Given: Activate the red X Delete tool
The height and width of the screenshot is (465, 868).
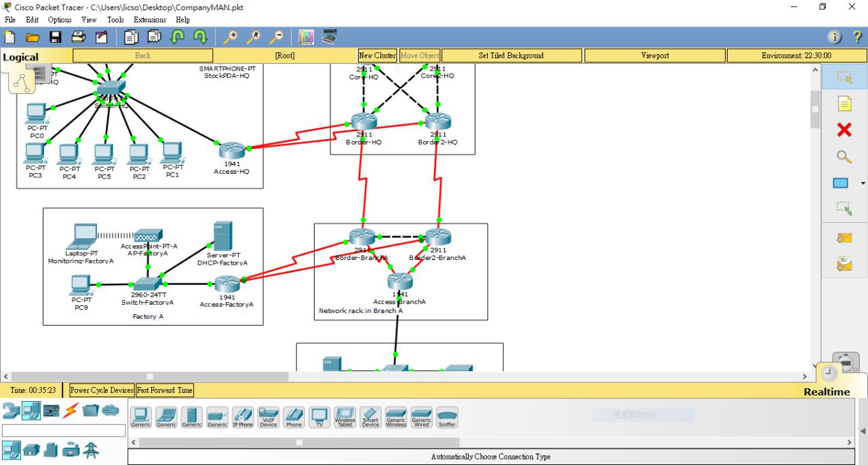Looking at the screenshot, I should [844, 130].
